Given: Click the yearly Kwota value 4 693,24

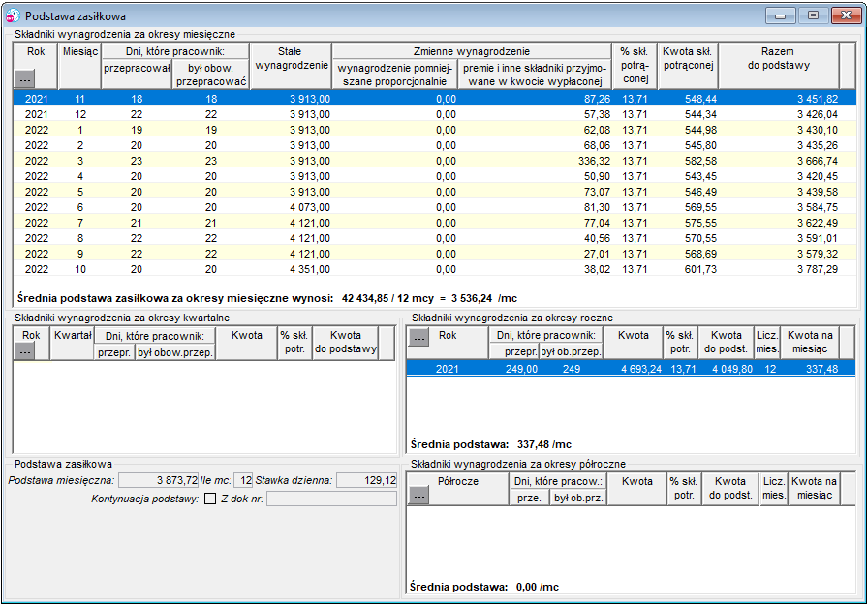Looking at the screenshot, I should coord(641,369).
